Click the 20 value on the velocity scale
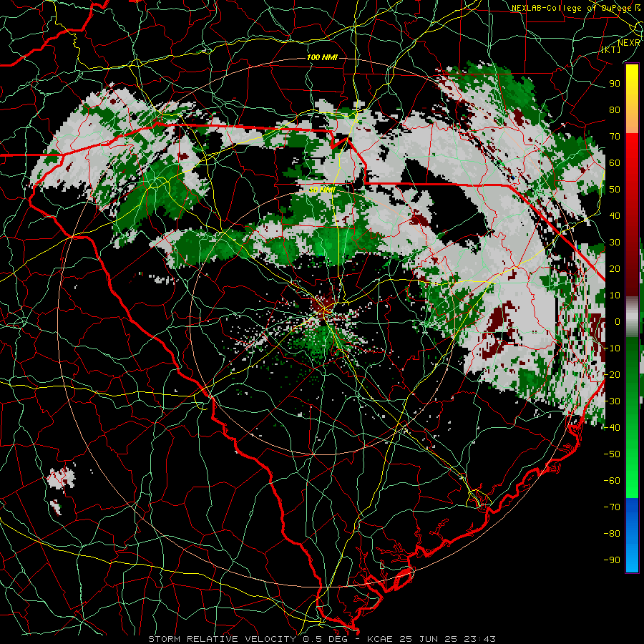 (615, 269)
